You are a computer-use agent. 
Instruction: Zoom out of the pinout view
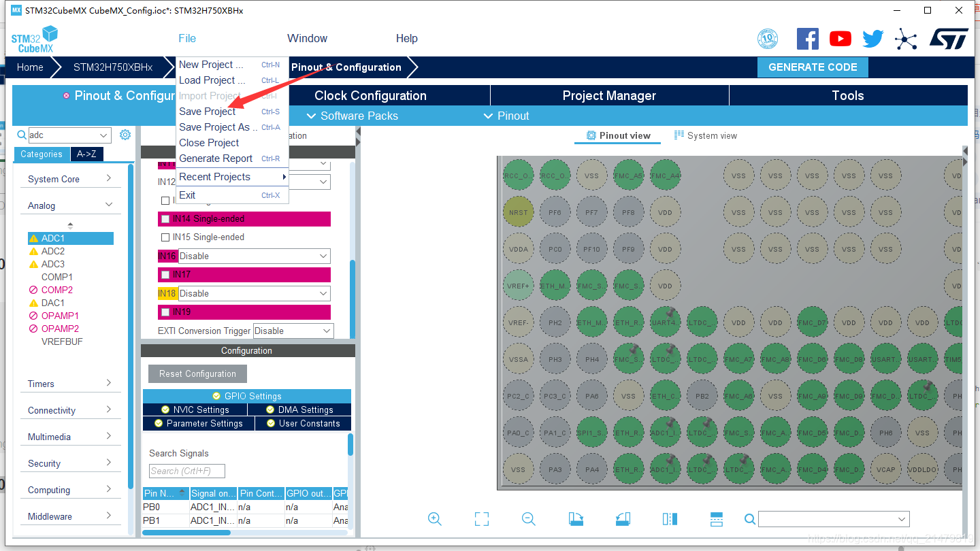tap(529, 519)
